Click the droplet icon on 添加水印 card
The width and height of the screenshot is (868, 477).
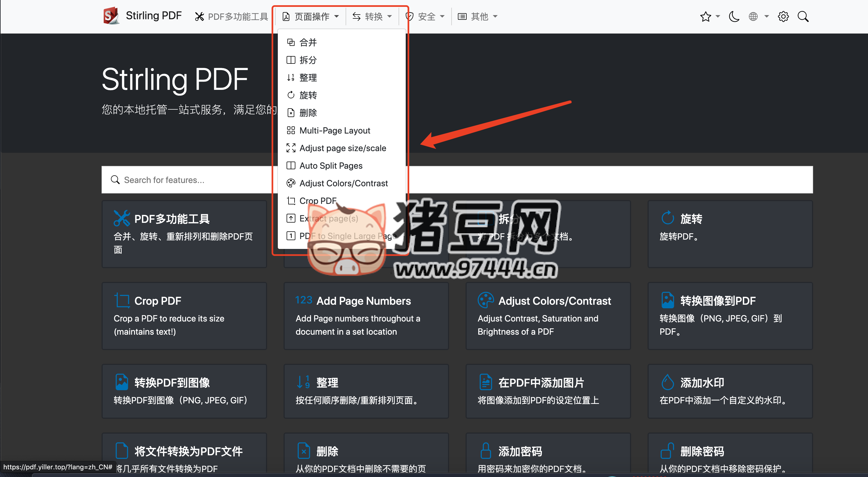668,382
